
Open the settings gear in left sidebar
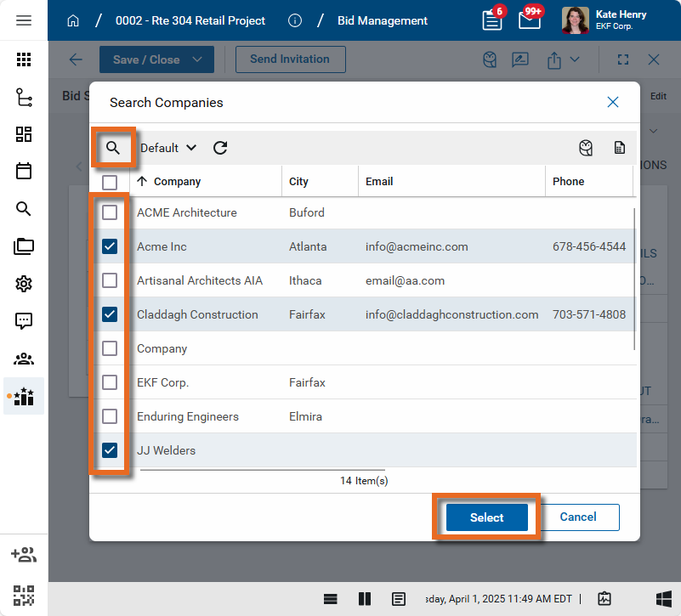point(24,284)
